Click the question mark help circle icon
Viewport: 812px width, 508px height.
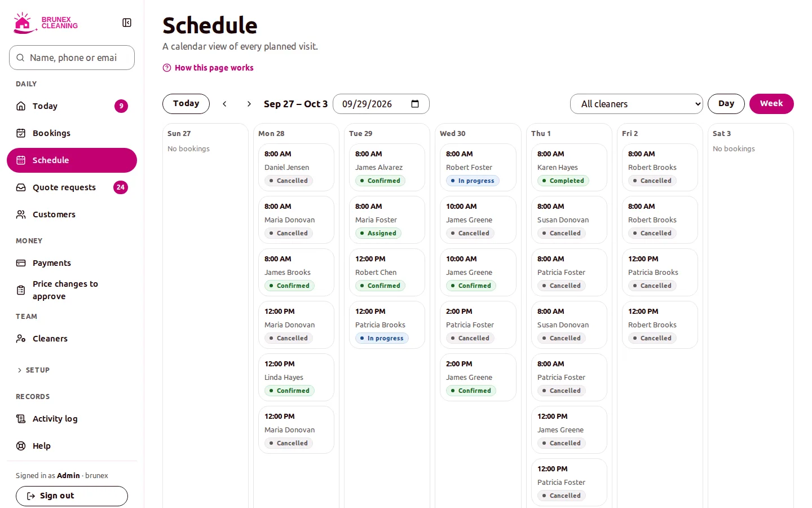167,68
